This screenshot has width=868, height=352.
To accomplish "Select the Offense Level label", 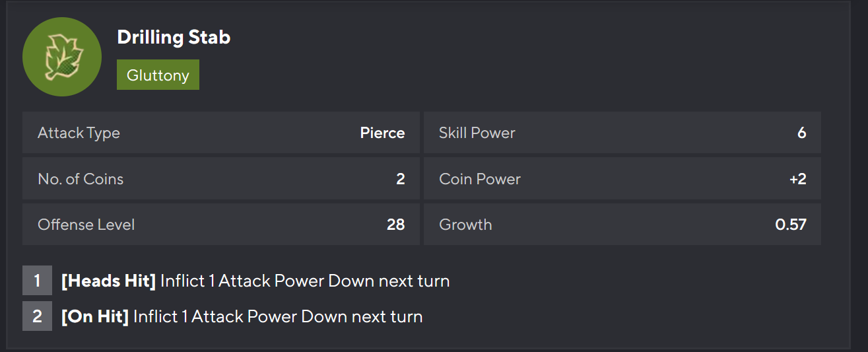I will (x=86, y=225).
